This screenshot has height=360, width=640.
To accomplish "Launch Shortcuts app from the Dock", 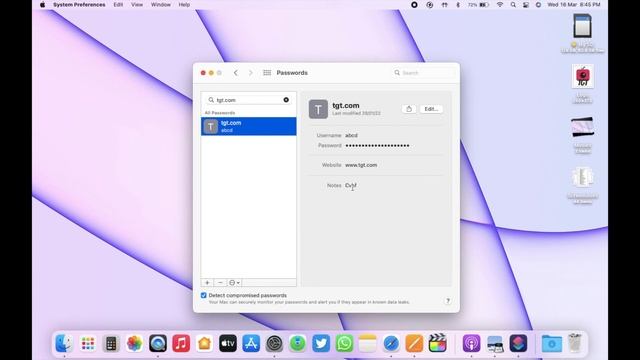I will point(518,343).
